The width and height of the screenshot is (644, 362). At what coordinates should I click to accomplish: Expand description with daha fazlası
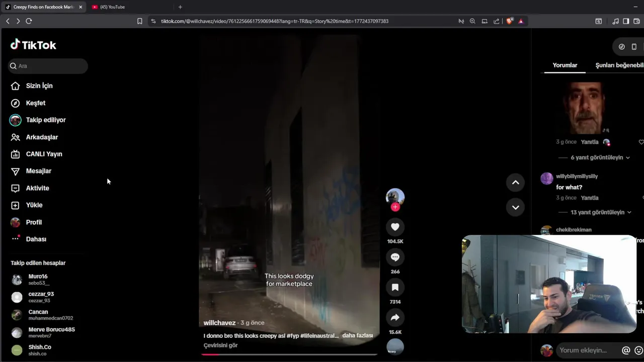click(x=357, y=335)
